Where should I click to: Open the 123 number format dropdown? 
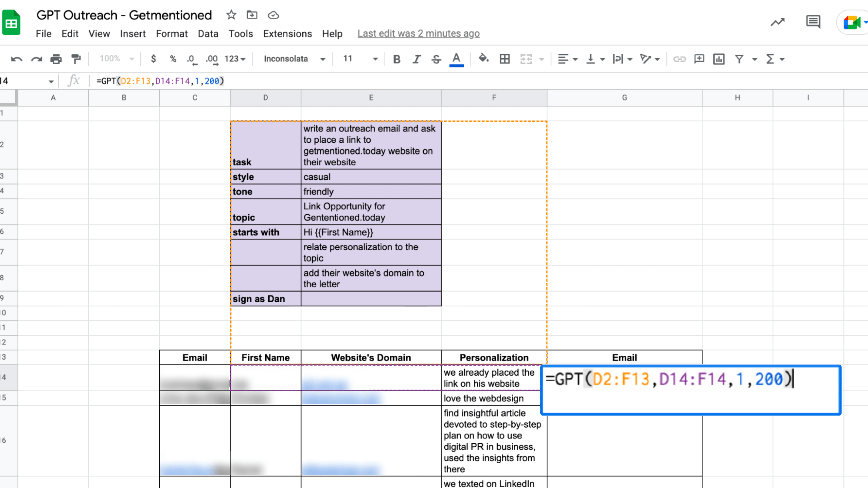pyautogui.click(x=235, y=59)
